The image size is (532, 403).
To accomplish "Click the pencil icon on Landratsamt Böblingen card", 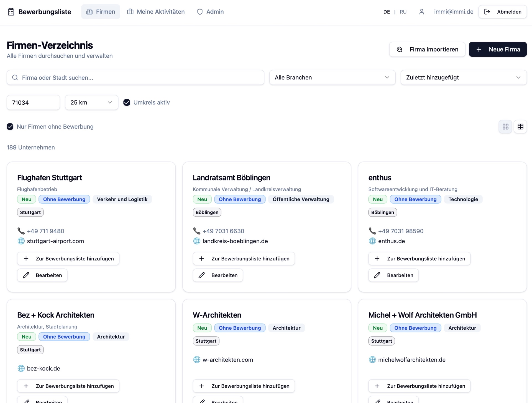I will [x=202, y=275].
